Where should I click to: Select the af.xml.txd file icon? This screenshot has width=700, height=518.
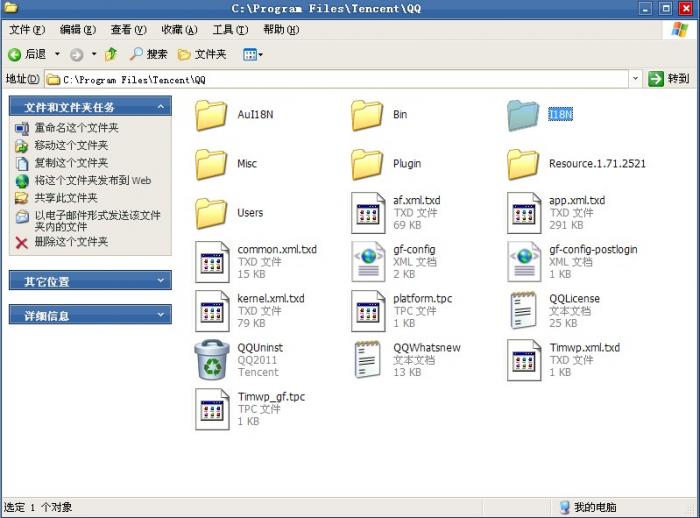click(x=368, y=213)
